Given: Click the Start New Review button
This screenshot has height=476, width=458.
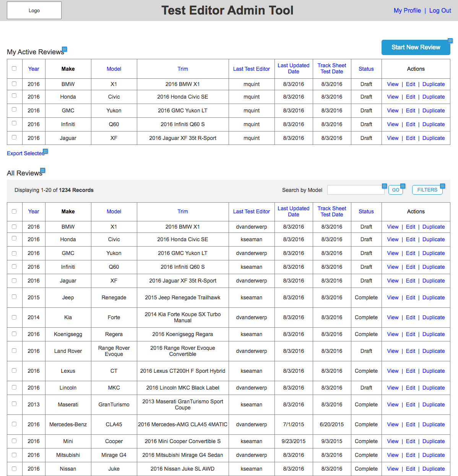Looking at the screenshot, I should coord(416,47).
